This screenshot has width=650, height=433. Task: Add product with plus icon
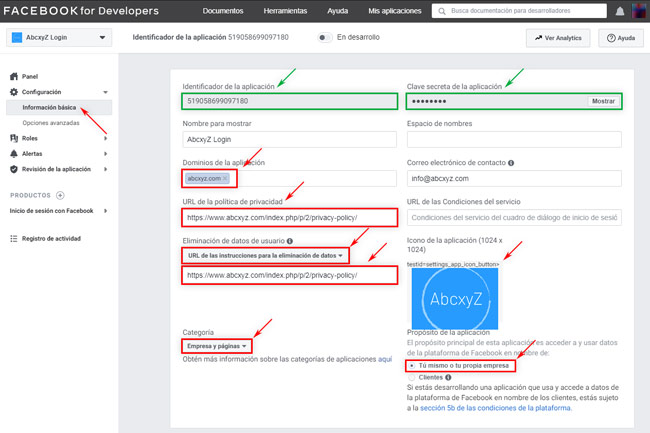click(61, 195)
